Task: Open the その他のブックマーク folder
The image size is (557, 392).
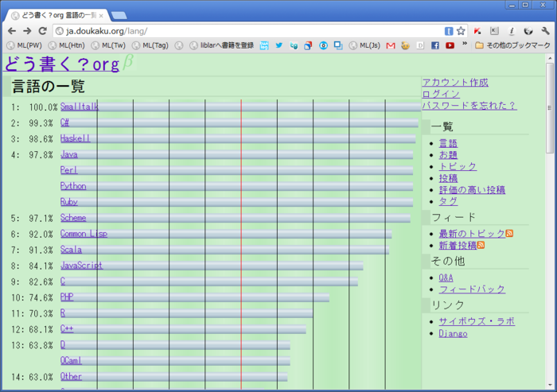Action: pyautogui.click(x=513, y=45)
